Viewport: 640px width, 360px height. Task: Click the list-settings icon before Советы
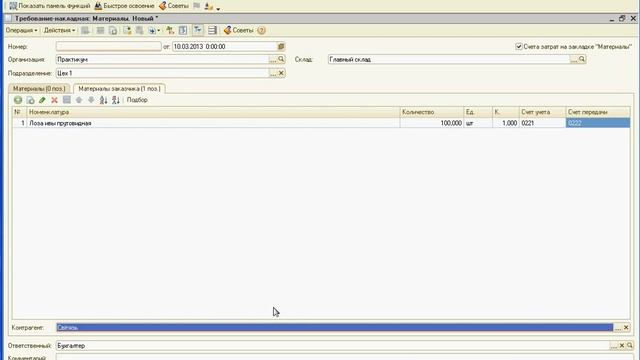click(x=212, y=31)
